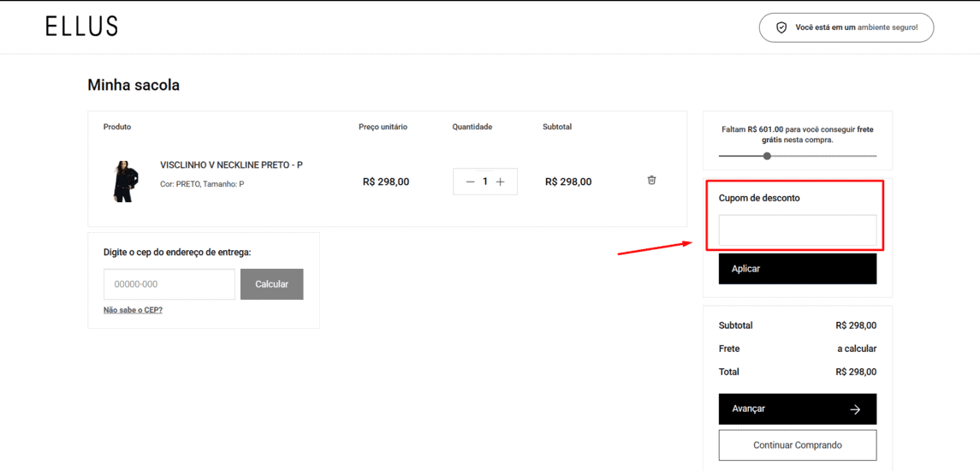Click 'Digite o cep do endereço de entrega' label
Image resolution: width=980 pixels, height=471 pixels.
pos(177,252)
